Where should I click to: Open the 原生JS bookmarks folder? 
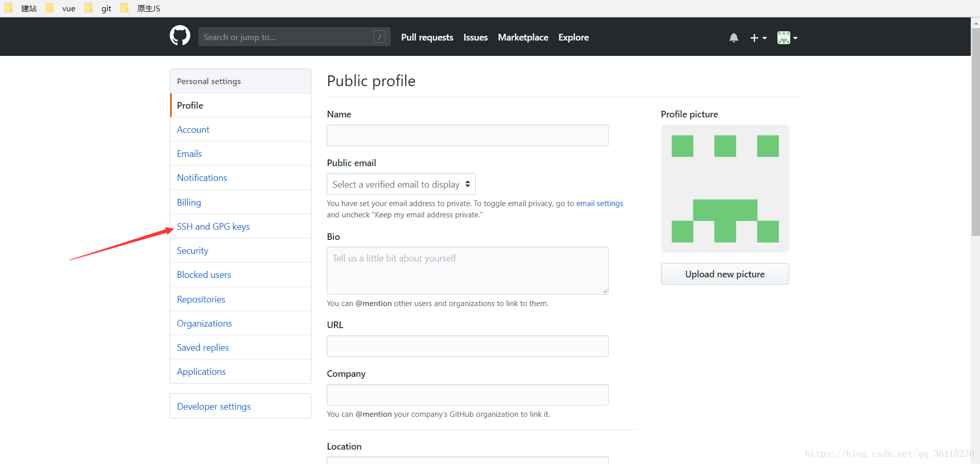[141, 8]
